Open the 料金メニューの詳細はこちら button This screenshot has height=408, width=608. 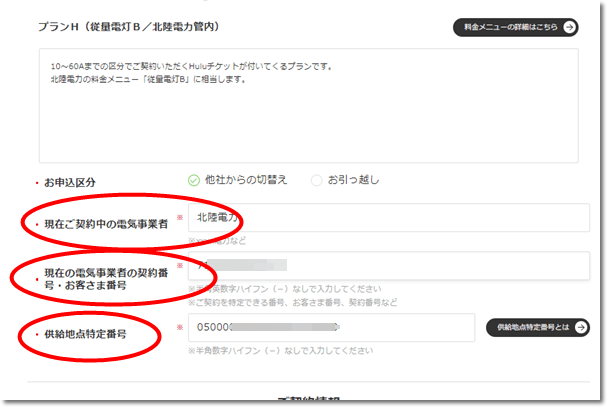tap(515, 27)
